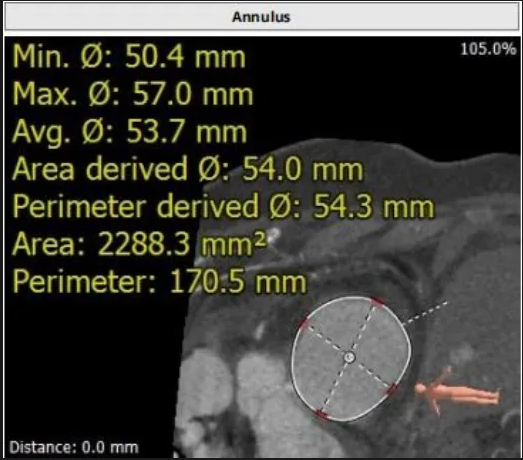The width and height of the screenshot is (523, 460).
Task: Click the Avg. Ø 53.7 mm measurement
Action: pyautogui.click(x=130, y=132)
